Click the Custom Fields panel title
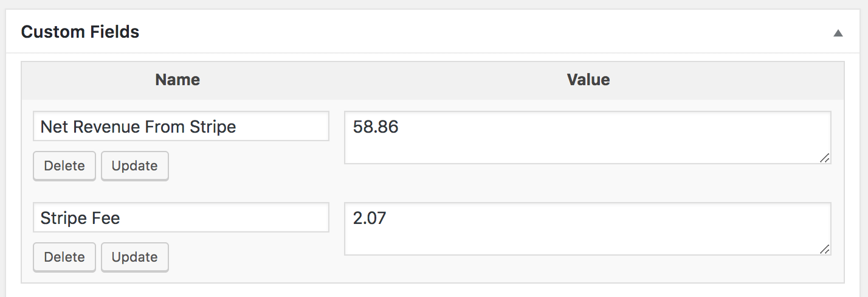Image resolution: width=868 pixels, height=297 pixels. tap(80, 32)
